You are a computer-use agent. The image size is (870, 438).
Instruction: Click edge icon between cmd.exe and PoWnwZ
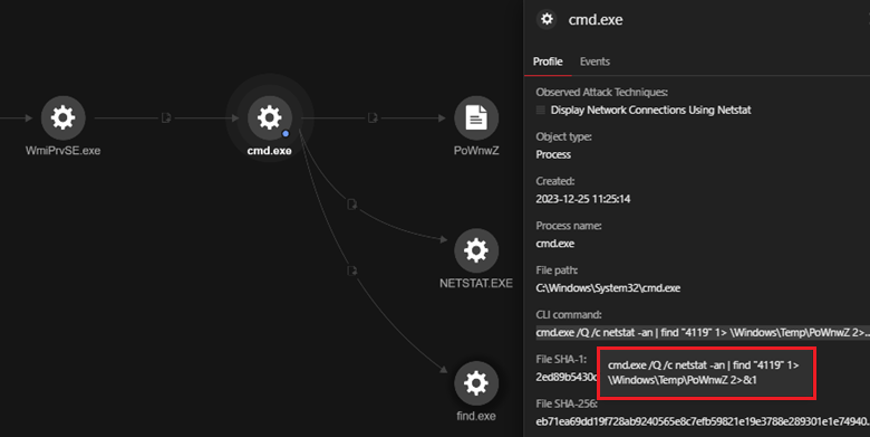[372, 118]
